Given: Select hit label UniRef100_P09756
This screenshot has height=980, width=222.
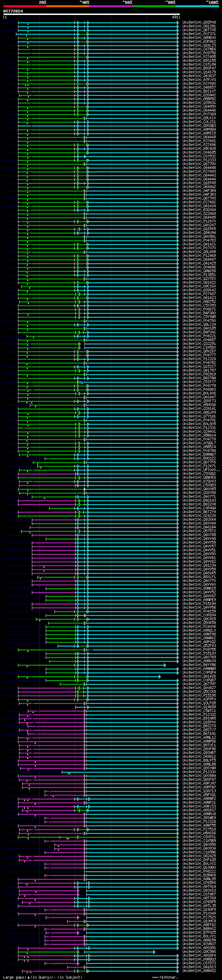Looking at the screenshot, I should (199, 53).
